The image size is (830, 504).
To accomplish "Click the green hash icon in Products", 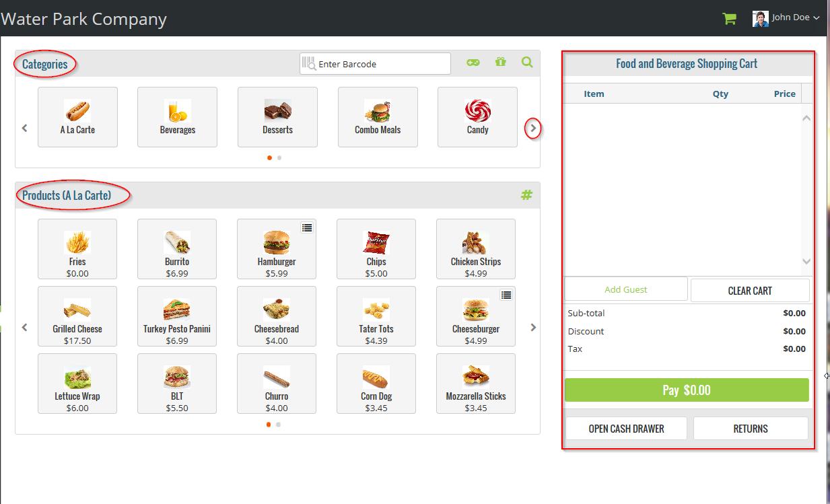I will [526, 195].
